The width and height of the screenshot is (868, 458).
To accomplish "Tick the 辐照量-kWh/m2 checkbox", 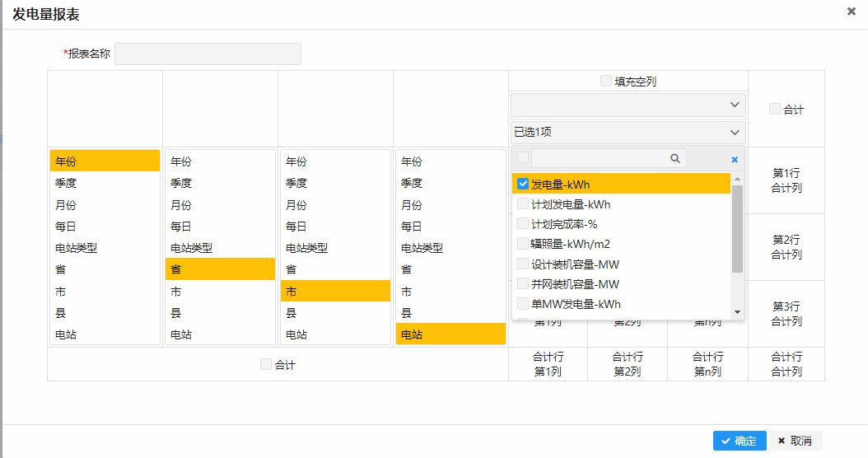I will (x=523, y=244).
